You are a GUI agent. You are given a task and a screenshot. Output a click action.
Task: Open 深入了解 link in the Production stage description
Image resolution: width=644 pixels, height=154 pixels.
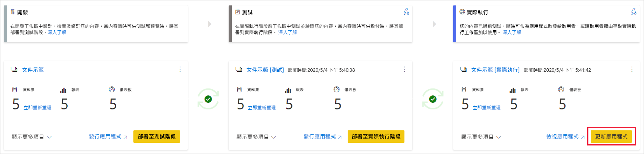tap(512, 33)
